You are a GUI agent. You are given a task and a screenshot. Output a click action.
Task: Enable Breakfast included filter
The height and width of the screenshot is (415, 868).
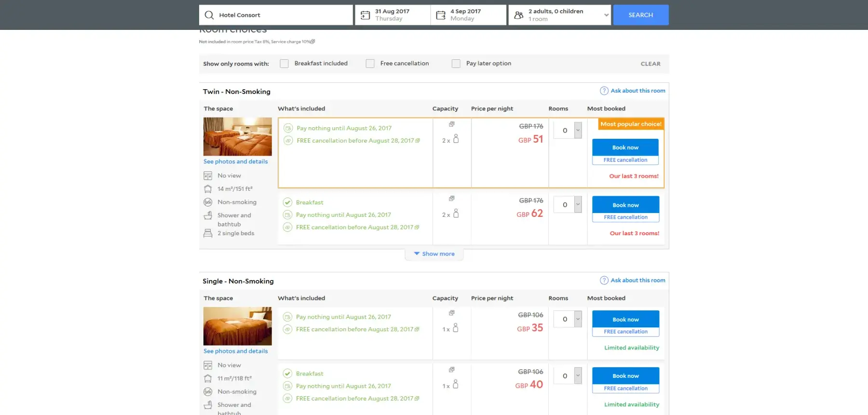tap(285, 64)
